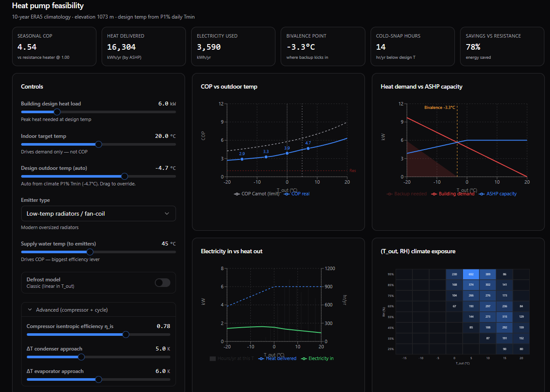550x392 pixels.
Task: Click the heatmap cell showing 80
Action: coord(521,349)
